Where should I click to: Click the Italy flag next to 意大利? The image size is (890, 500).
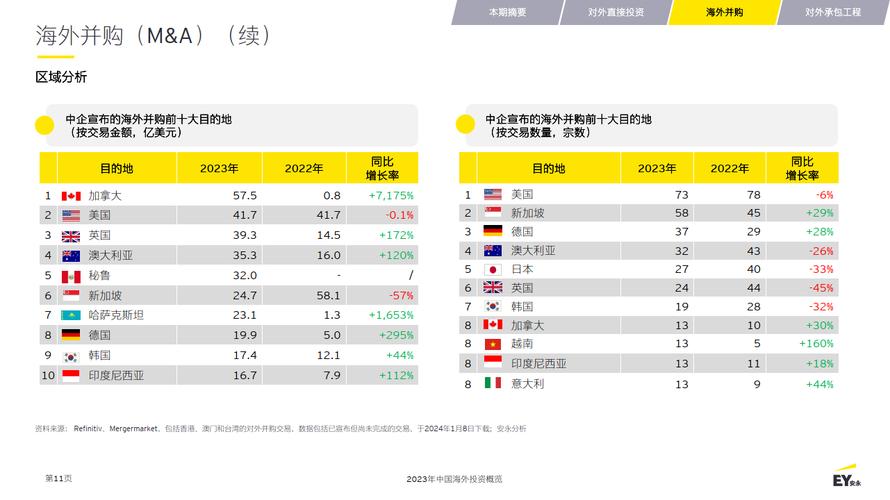493,383
